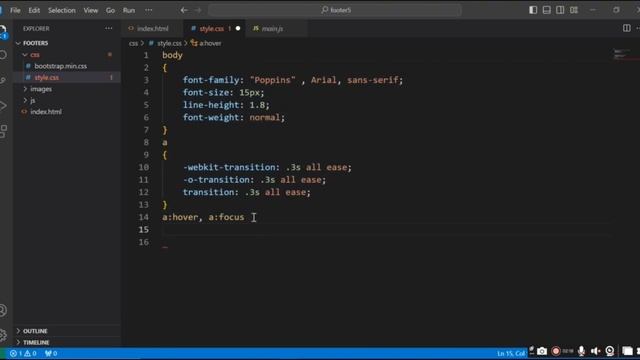Open the Extensions view
Viewport: 640px width, 360px height.
coord(3,131)
